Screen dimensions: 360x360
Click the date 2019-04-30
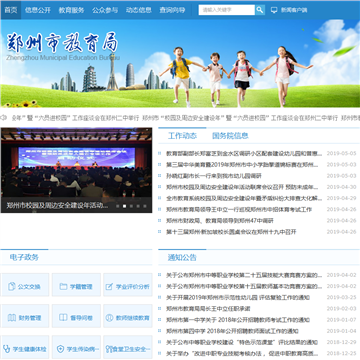(x=341, y=187)
